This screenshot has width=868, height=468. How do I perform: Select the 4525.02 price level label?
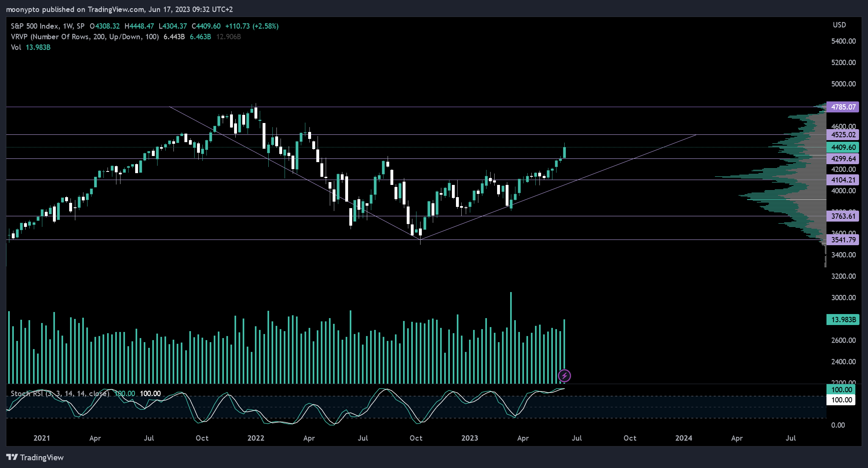point(843,135)
